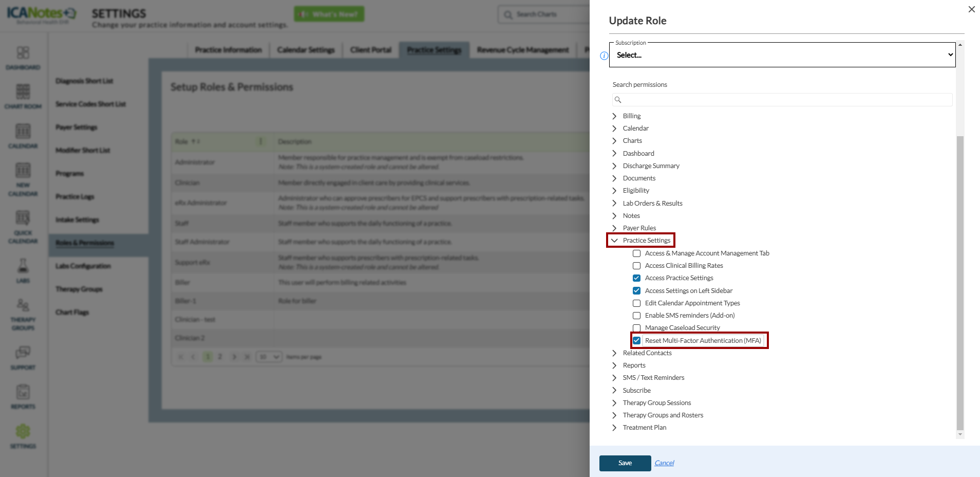The image size is (980, 477).
Task: Click the What's New button
Action: point(329,14)
